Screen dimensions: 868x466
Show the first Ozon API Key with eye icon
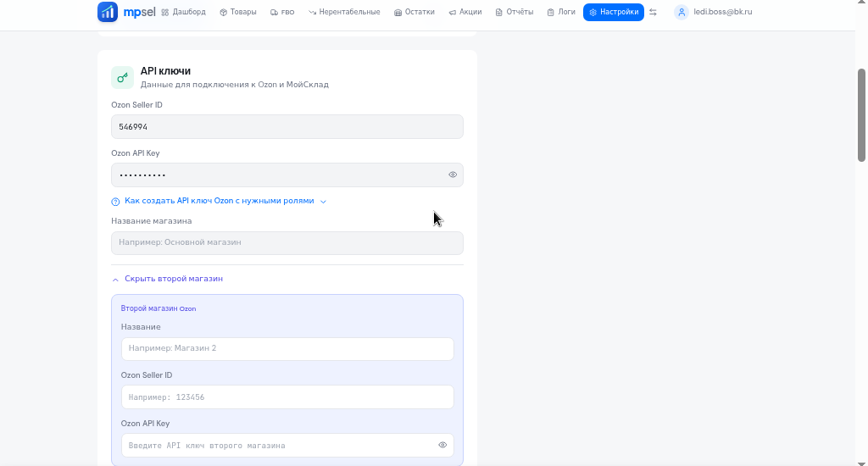tap(453, 175)
